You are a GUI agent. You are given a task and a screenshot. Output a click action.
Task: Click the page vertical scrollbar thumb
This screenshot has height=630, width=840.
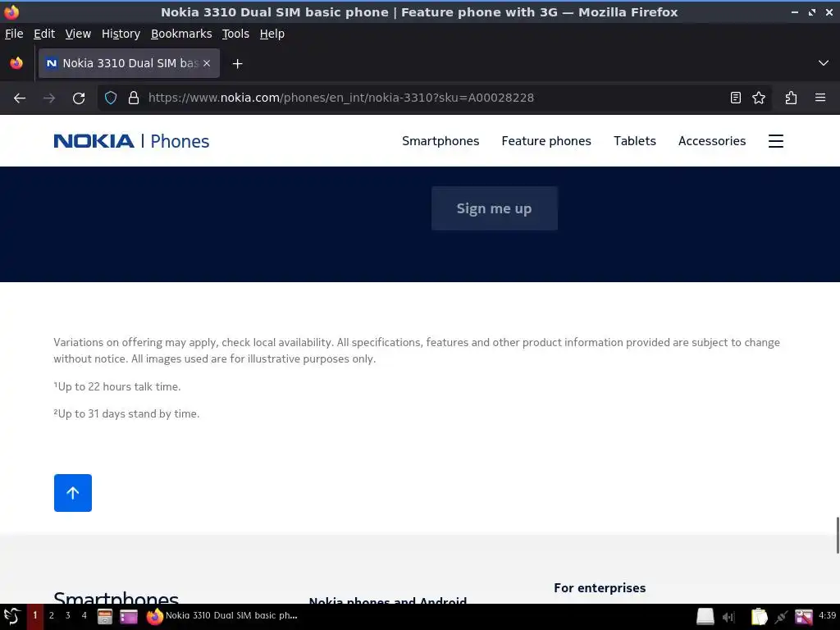[838, 535]
